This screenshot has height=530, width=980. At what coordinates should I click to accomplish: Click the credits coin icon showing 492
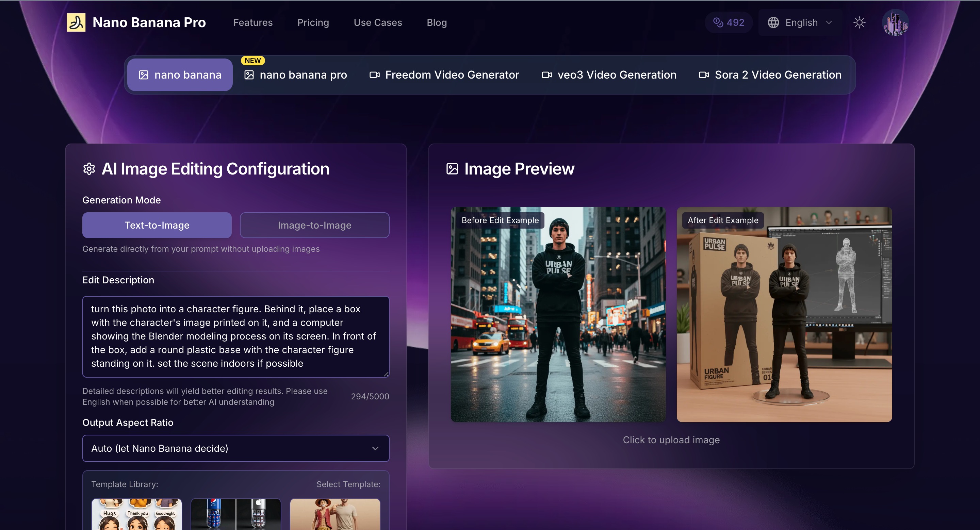718,22
